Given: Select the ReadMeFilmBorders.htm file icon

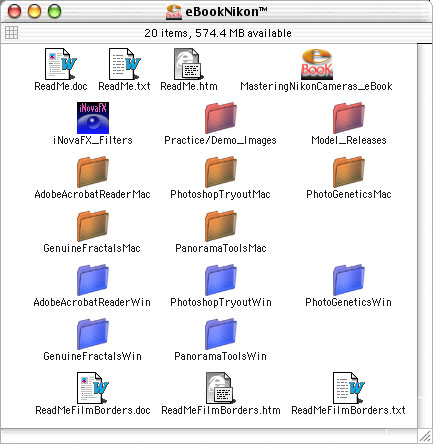Looking at the screenshot, I should pyautogui.click(x=221, y=388).
